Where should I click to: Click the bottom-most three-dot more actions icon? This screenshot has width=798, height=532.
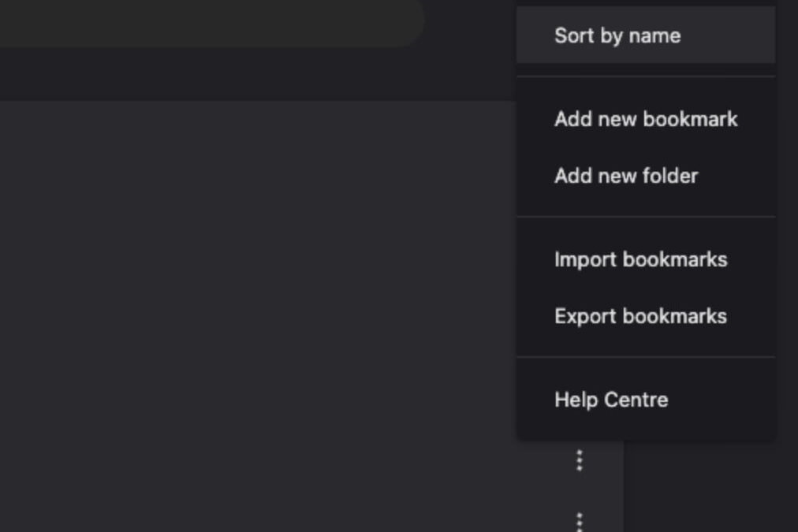pos(580,521)
